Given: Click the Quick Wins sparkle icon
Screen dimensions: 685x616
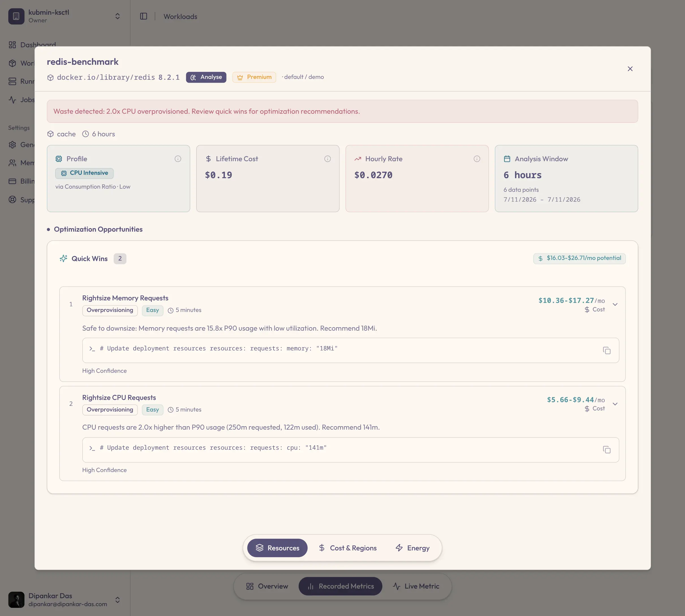Looking at the screenshot, I should tap(63, 259).
